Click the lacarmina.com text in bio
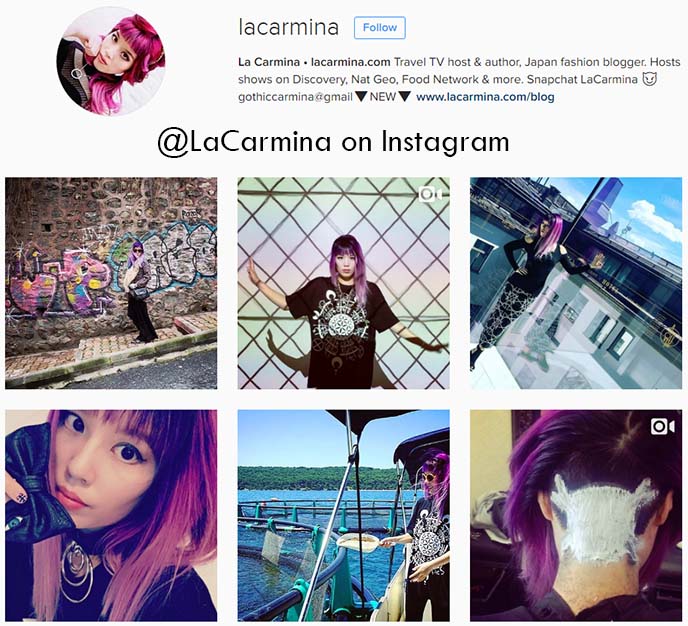The image size is (688, 626). click(x=351, y=62)
